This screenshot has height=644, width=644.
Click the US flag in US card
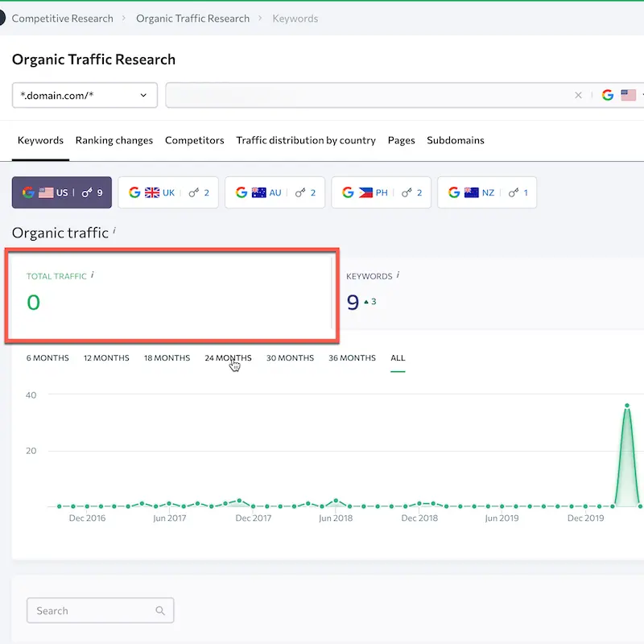coord(46,192)
